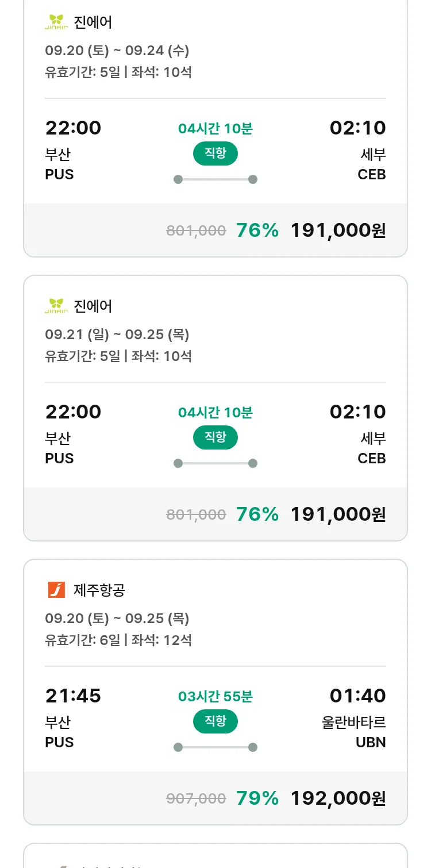
Task: Select the 192,000원 price on the Jeju Air card
Action: tap(338, 798)
